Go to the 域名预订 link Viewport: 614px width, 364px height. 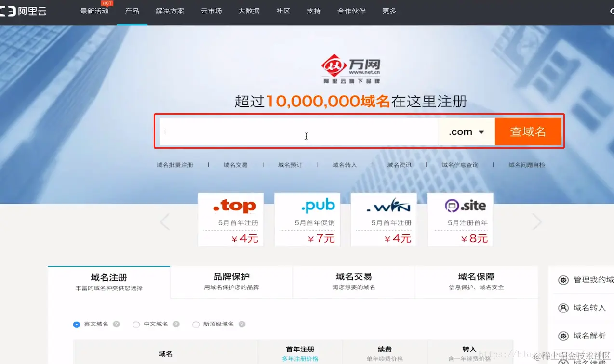290,165
